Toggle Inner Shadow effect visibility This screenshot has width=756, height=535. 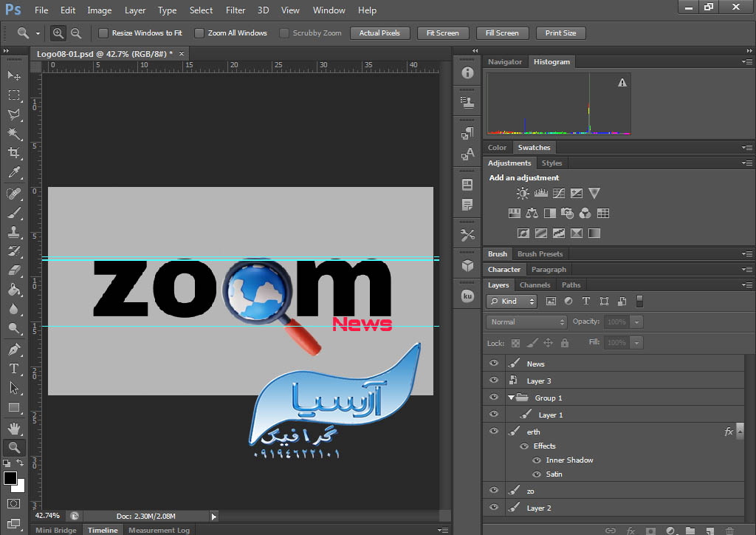click(537, 460)
